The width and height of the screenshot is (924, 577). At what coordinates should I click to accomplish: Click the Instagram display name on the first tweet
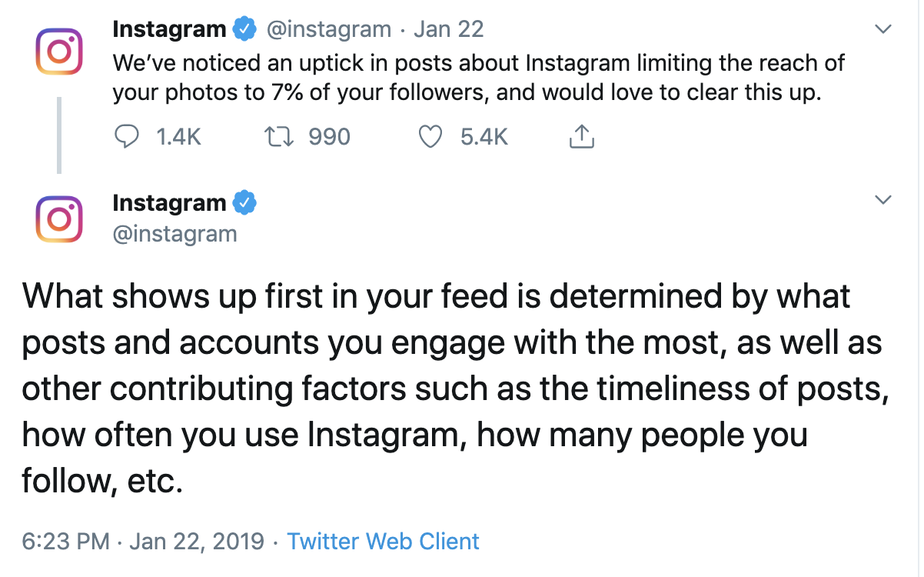coord(169,30)
